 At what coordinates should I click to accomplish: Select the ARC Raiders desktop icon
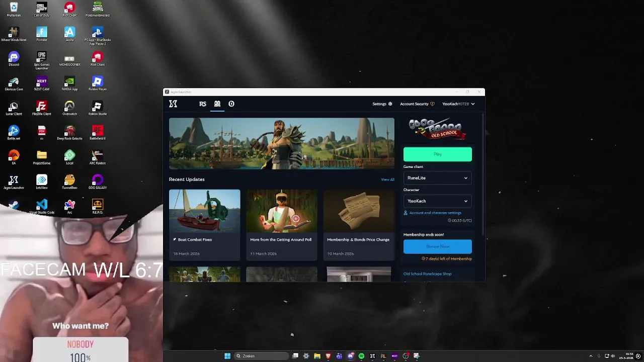click(x=98, y=157)
